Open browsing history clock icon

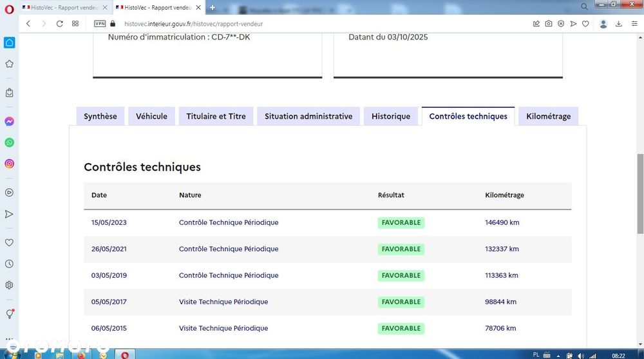[x=9, y=264]
